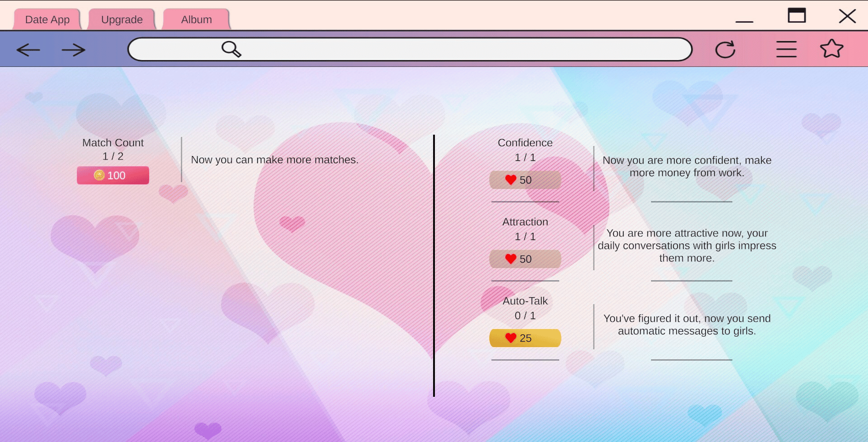Maximize the game browser window

point(797,15)
